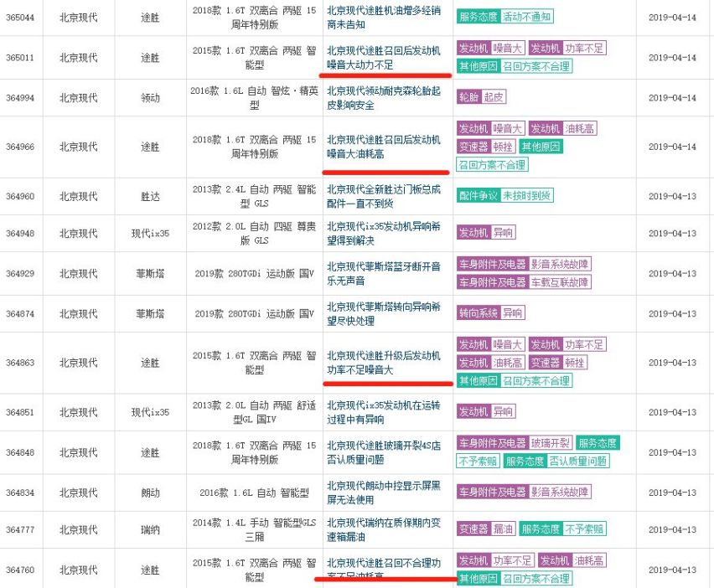Screen dimensions: 714x588
Task: Click 菲斯塔 in row 364929
Action: [x=150, y=274]
